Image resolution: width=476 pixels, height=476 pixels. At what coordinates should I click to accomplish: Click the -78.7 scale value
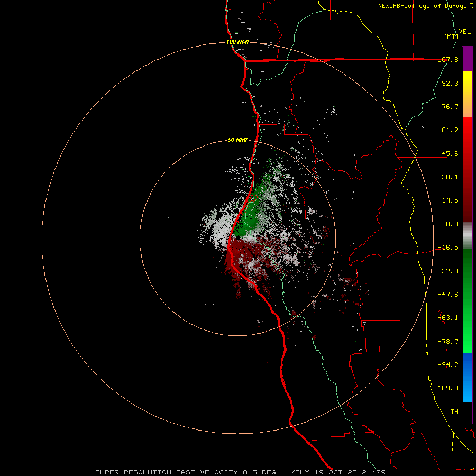pyautogui.click(x=448, y=342)
